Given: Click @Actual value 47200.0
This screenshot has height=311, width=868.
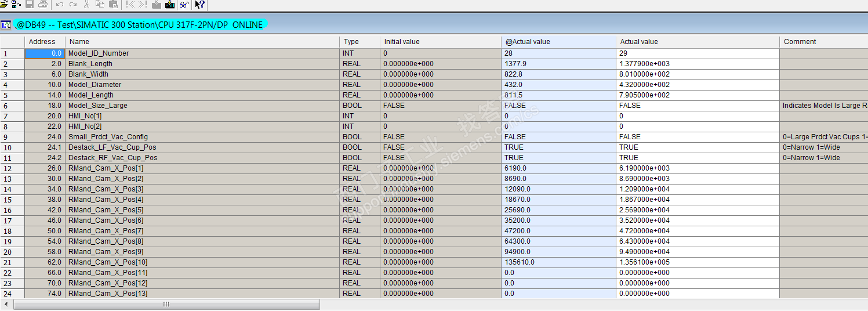Looking at the screenshot, I should [558, 231].
